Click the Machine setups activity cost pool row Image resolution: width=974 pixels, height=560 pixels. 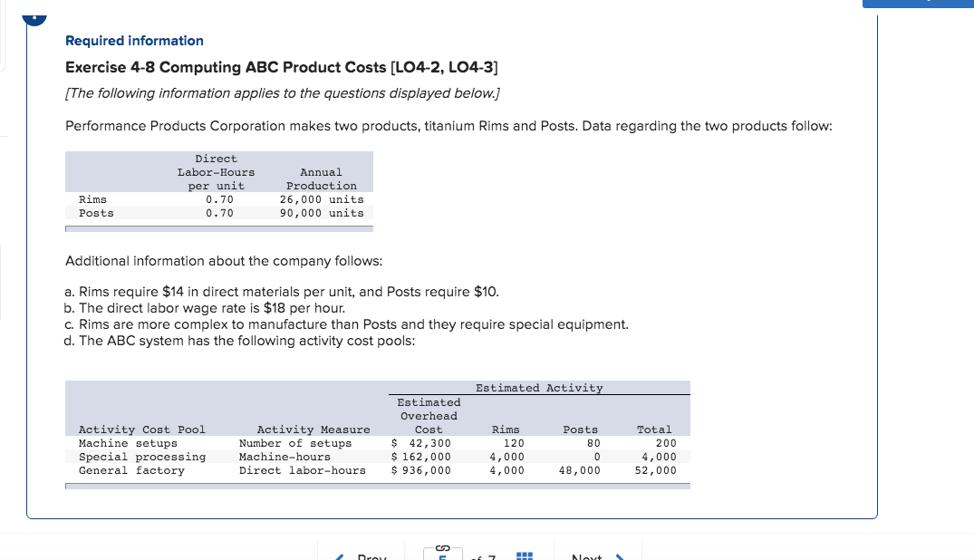(272, 443)
